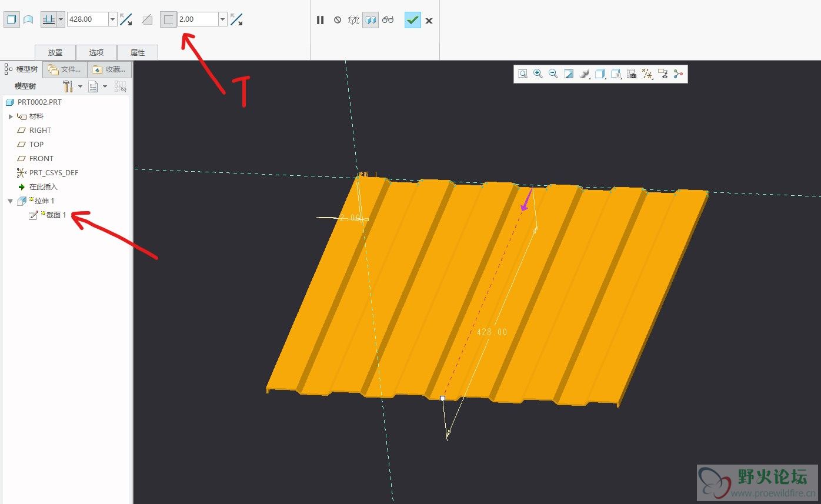Switch to unattached preview mode
Screen dimensions: 821x504
click(353, 20)
